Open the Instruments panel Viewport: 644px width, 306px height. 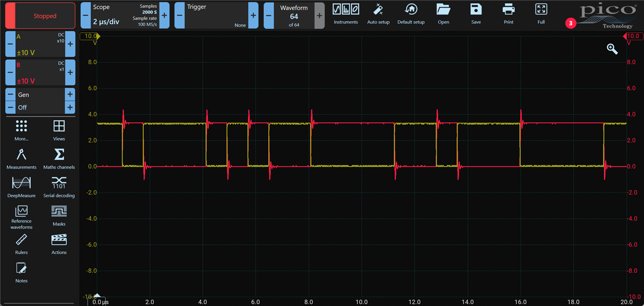click(346, 14)
